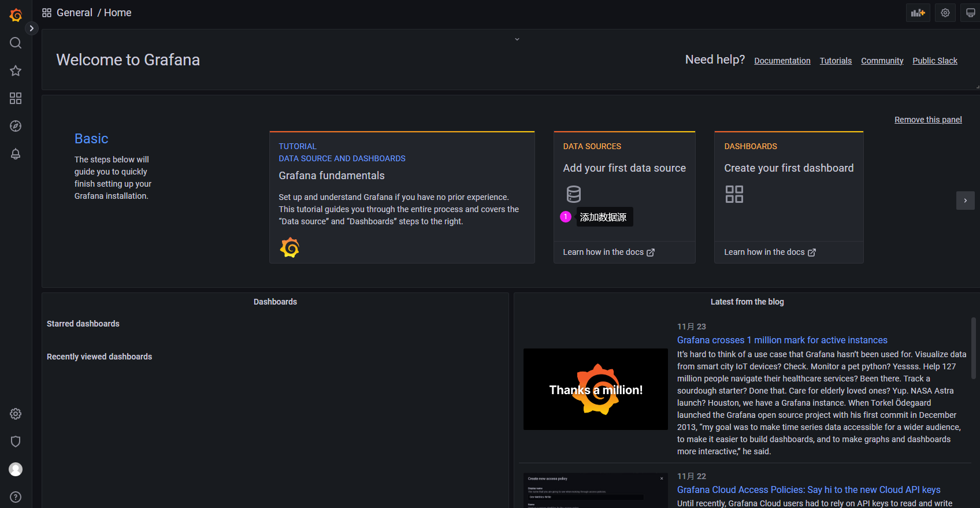Click Latest from the blog panel title

747,302
